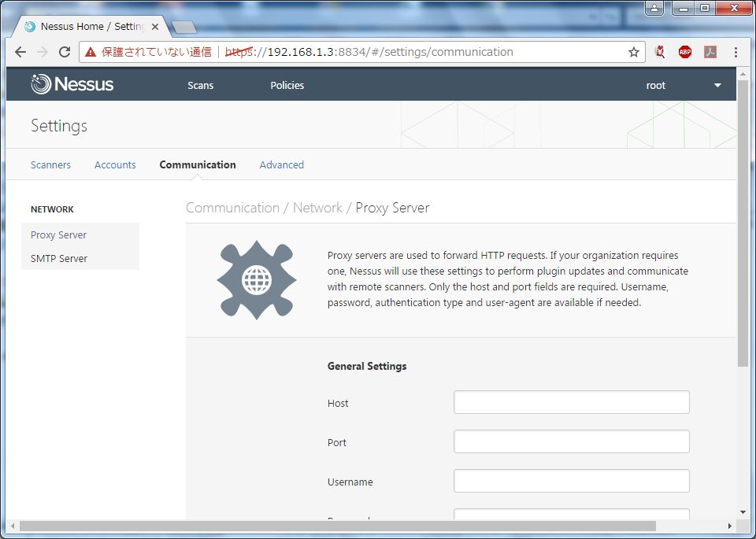The image size is (756, 539).
Task: Click the Port field label
Action: pos(337,443)
